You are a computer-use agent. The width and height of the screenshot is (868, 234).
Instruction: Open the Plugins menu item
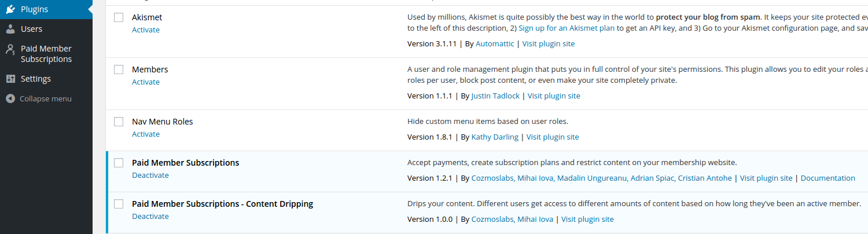point(46,9)
